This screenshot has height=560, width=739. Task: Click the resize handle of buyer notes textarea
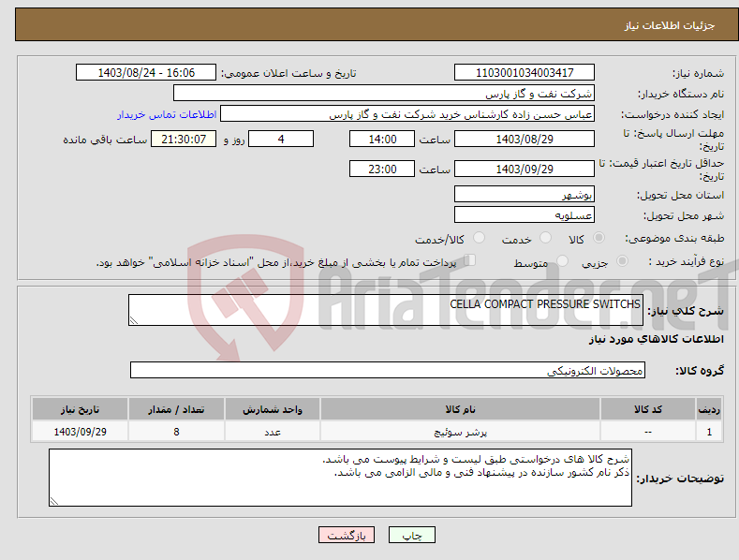[x=54, y=501]
